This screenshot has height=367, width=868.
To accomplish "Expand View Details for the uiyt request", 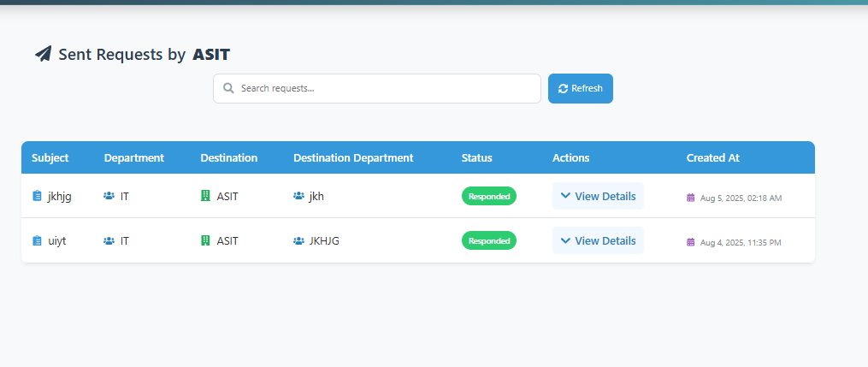I will tap(598, 240).
